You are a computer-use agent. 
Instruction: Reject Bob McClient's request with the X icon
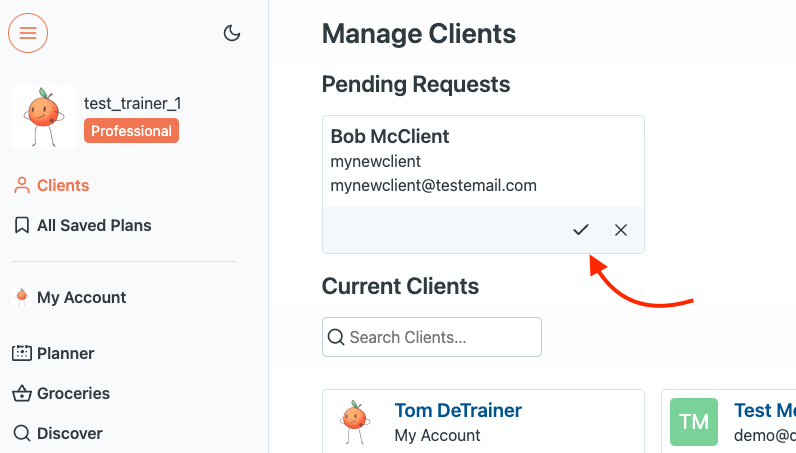click(x=620, y=230)
